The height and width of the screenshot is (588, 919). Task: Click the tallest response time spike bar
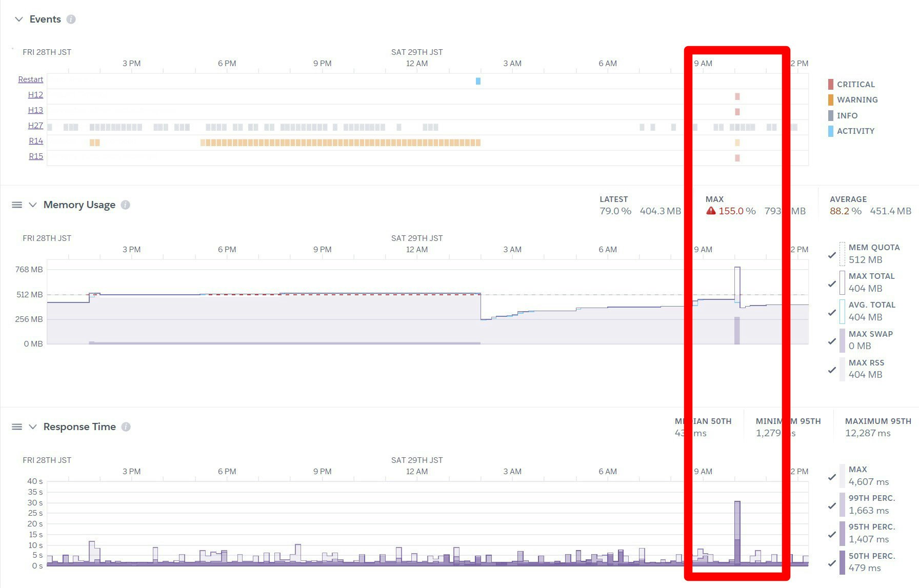pos(737,533)
